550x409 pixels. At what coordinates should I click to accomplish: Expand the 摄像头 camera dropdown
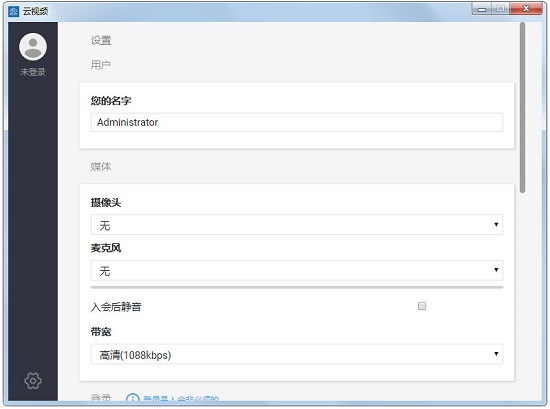[x=297, y=224]
